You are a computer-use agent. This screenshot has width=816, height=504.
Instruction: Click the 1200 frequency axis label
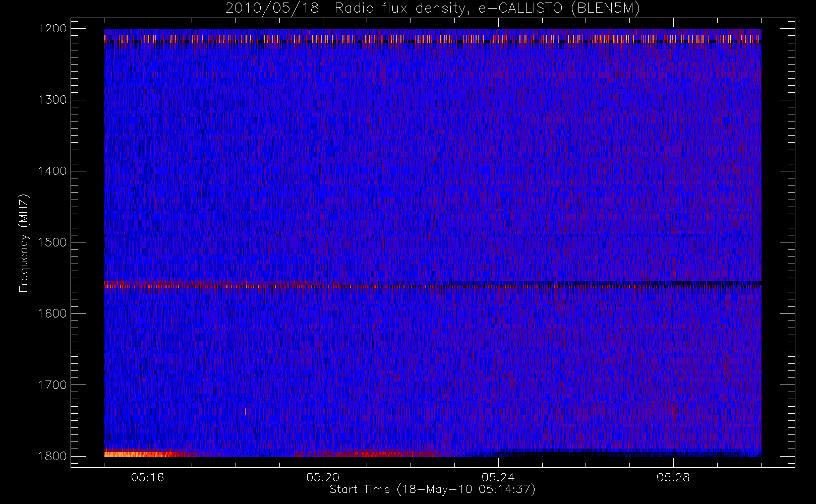pyautogui.click(x=53, y=29)
